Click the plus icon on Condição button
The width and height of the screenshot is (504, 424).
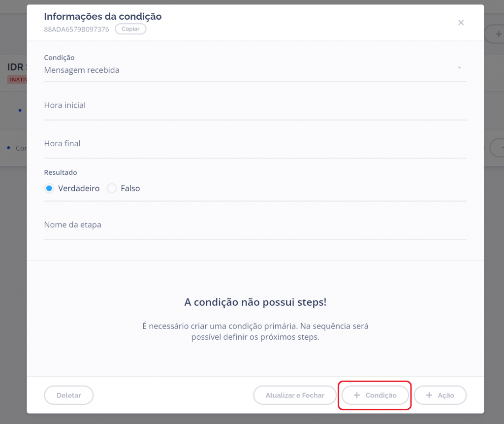tap(357, 395)
